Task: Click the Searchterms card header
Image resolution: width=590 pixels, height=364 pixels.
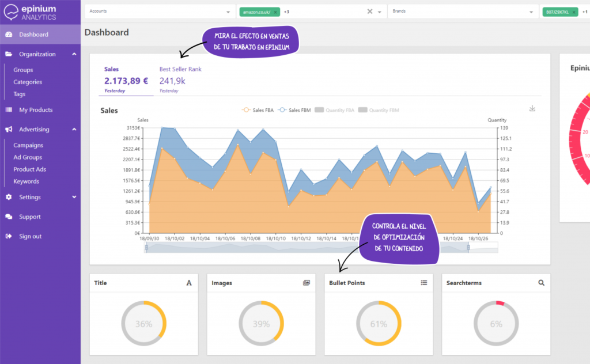Action: pos(496,283)
